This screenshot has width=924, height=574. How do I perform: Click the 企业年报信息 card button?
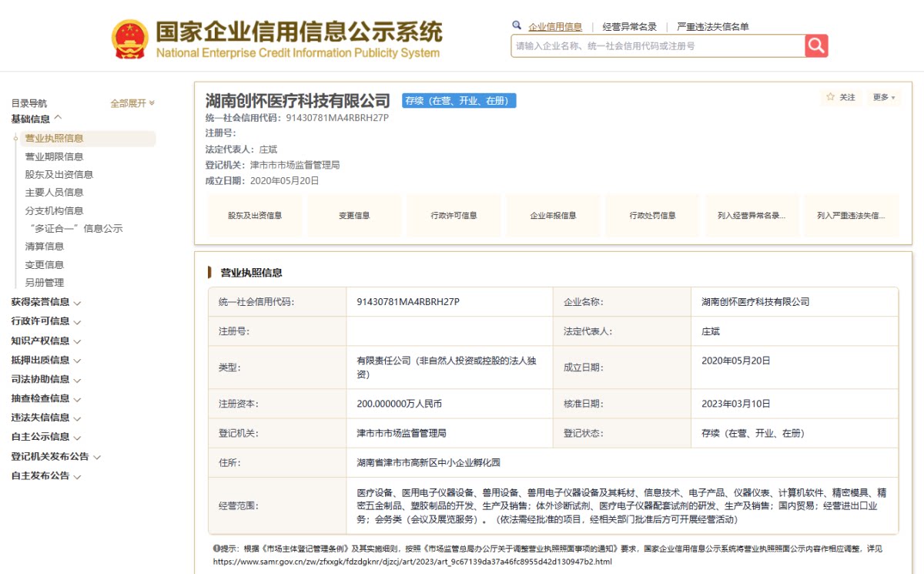pos(553,216)
